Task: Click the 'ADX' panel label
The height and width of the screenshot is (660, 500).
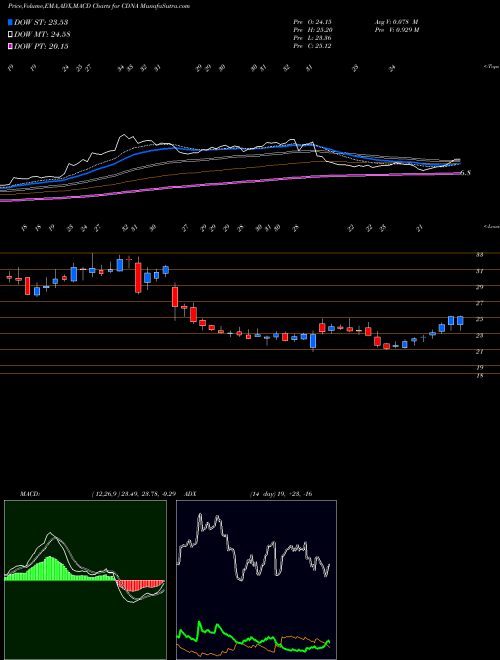Action: pos(190,494)
